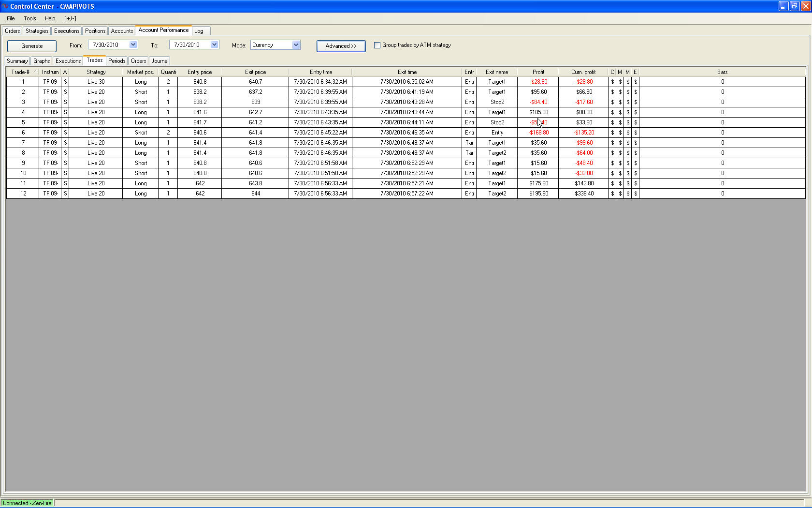This screenshot has width=812, height=508.
Task: Open the Graphs sub-tab
Action: [42, 61]
